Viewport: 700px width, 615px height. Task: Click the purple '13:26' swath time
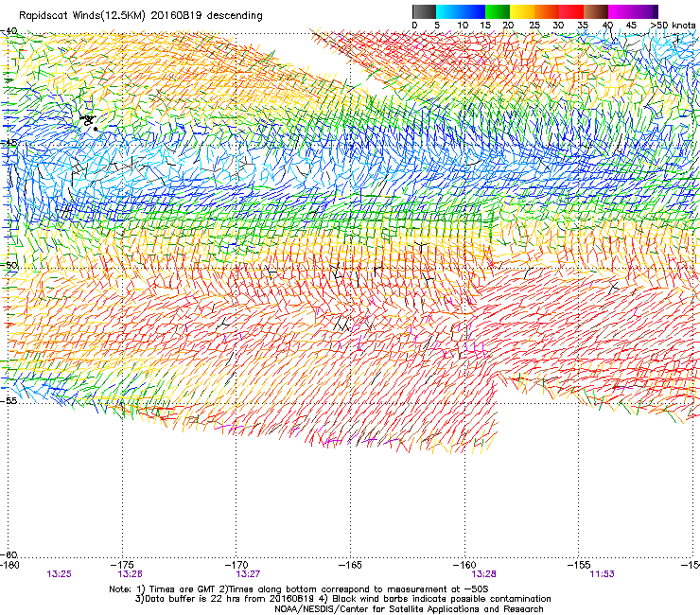(x=130, y=574)
